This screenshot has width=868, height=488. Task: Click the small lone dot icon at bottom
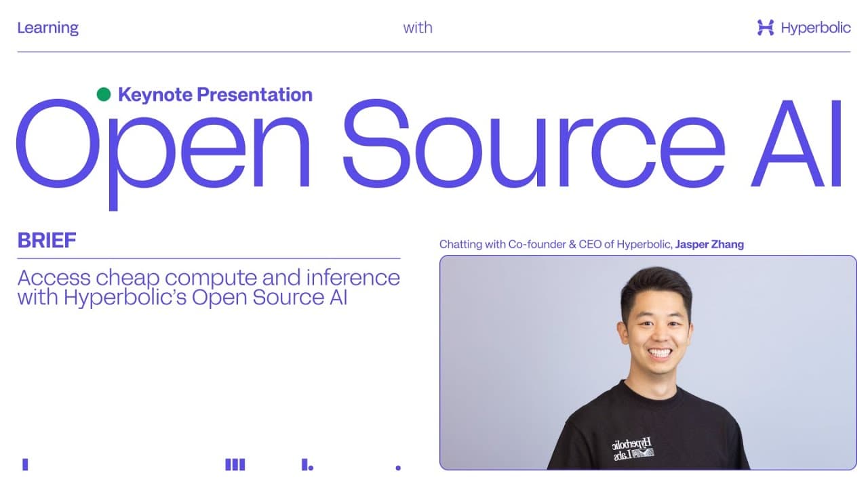tap(398, 468)
